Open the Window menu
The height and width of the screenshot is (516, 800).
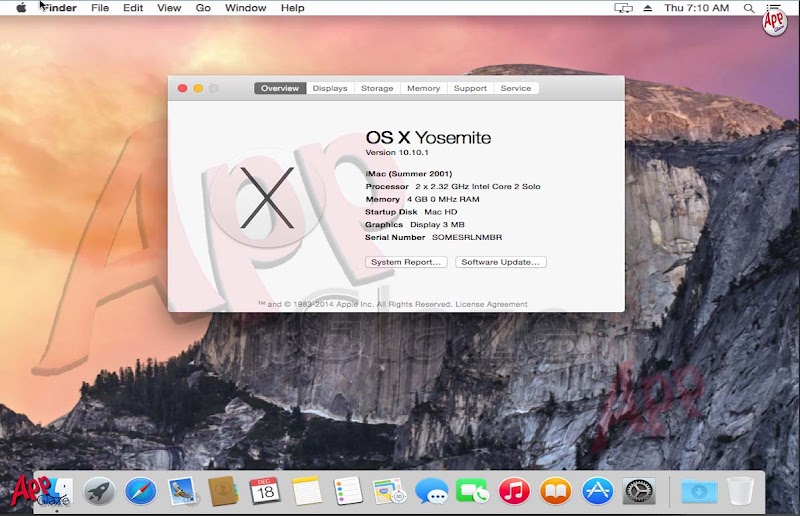245,8
